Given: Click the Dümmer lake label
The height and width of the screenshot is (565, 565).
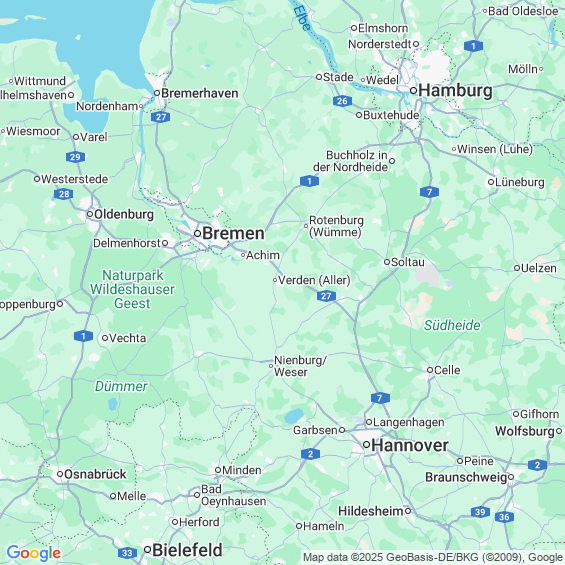Looking at the screenshot, I should click(121, 386).
